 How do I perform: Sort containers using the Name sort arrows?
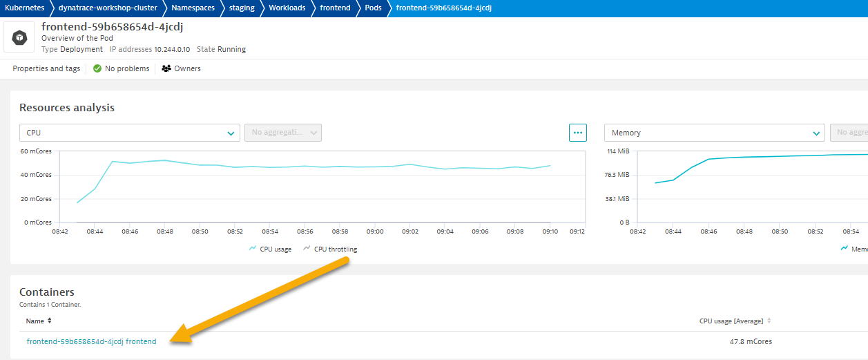coord(49,321)
